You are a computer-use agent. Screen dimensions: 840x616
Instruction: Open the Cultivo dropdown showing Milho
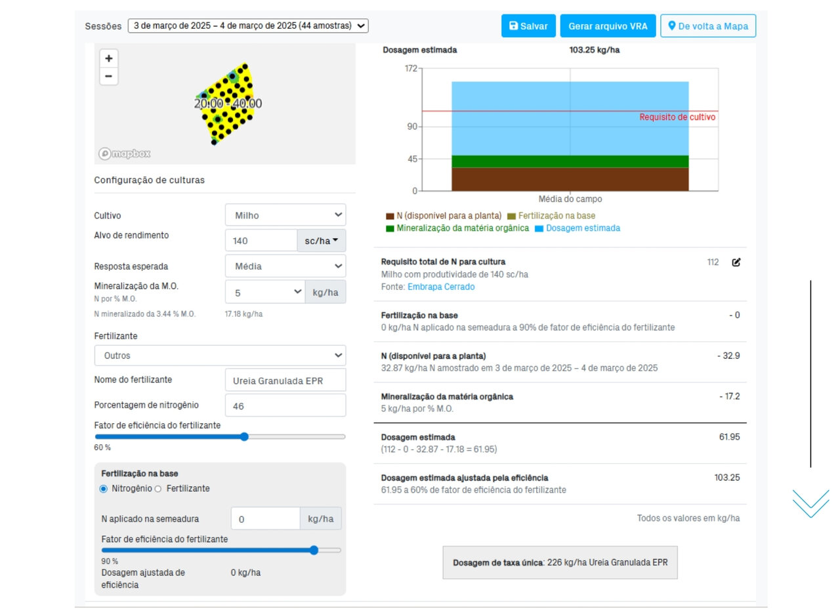pyautogui.click(x=285, y=215)
